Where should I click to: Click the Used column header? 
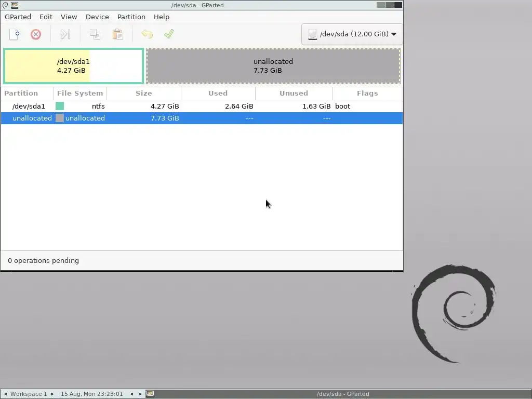pos(218,94)
